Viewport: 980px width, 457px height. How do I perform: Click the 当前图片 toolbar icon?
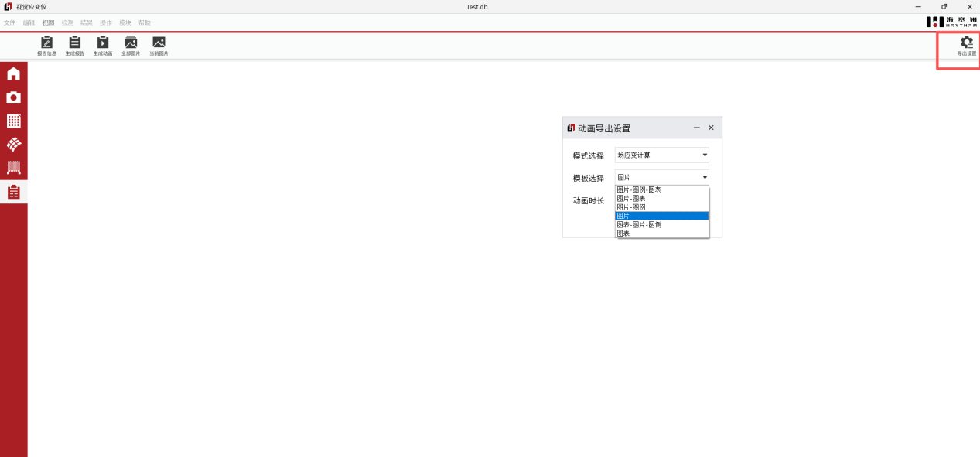tap(159, 43)
